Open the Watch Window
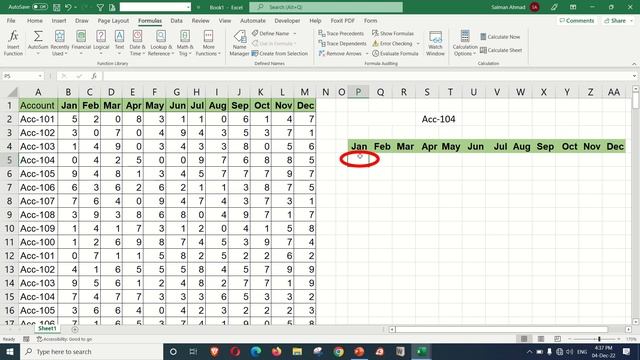640x360 pixels. click(435, 43)
